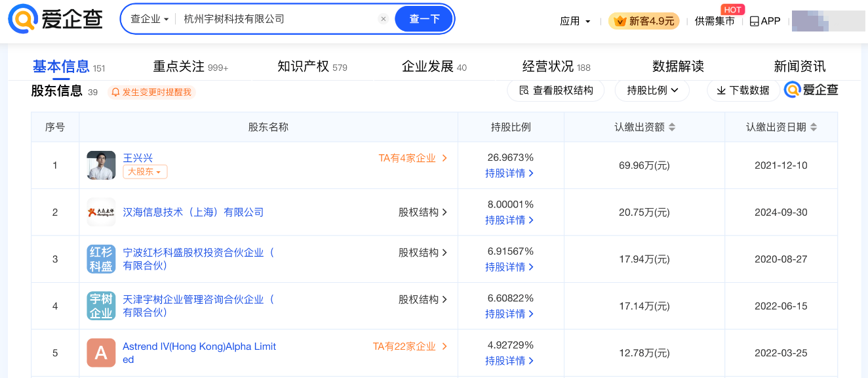Click the 查一下 search button

(x=424, y=19)
